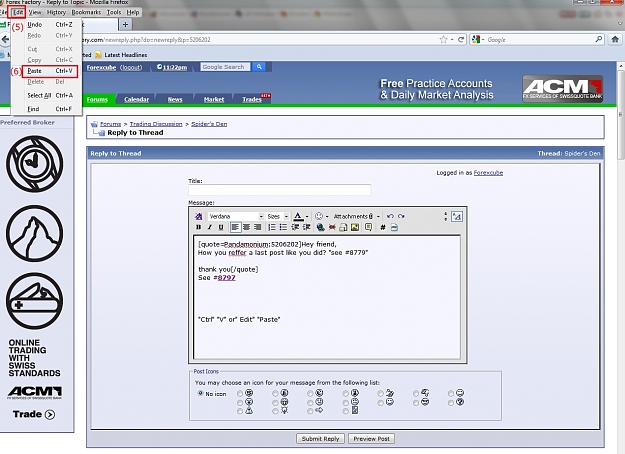The image size is (625, 454).
Task: Choose Select All from Edit menu
Action: (x=50, y=95)
